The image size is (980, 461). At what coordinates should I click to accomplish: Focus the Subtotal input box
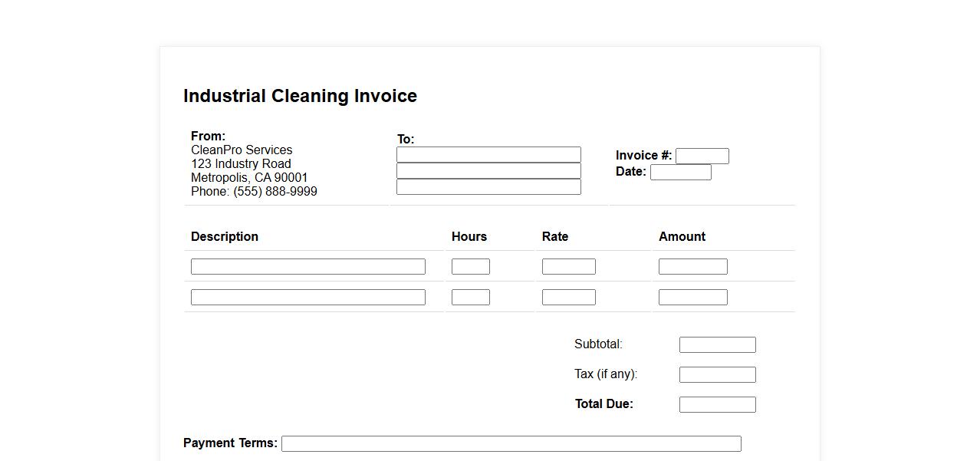point(717,345)
